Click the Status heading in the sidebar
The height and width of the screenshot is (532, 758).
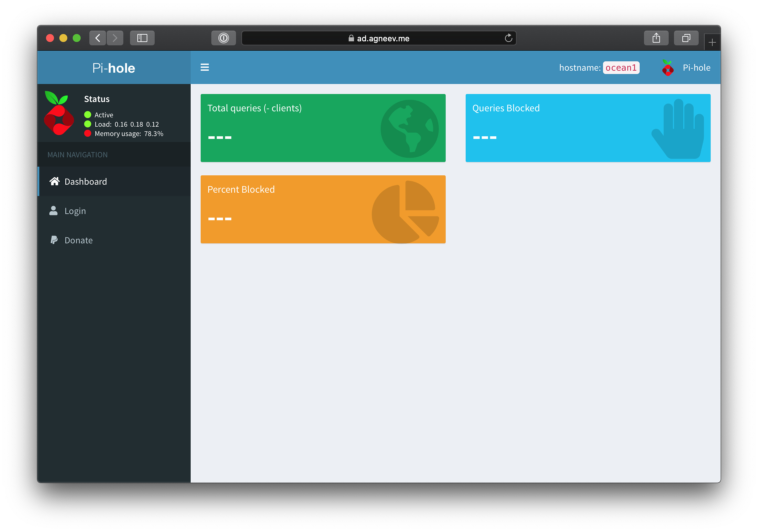click(97, 99)
